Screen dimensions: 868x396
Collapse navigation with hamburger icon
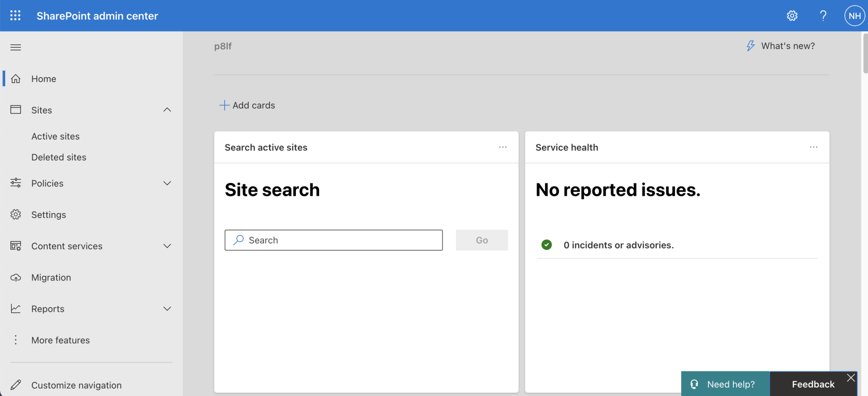tap(16, 47)
